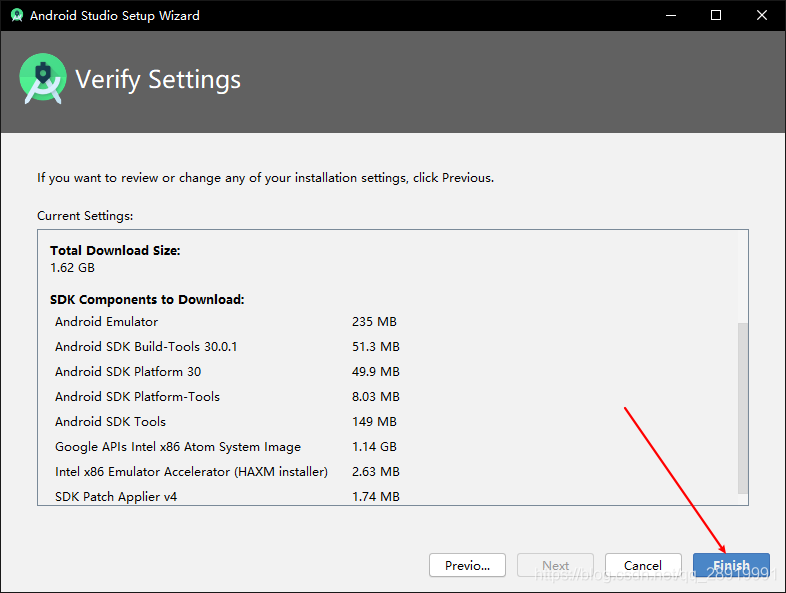Click the Android Studio title bar icon
This screenshot has width=786, height=593.
pyautogui.click(x=16, y=15)
